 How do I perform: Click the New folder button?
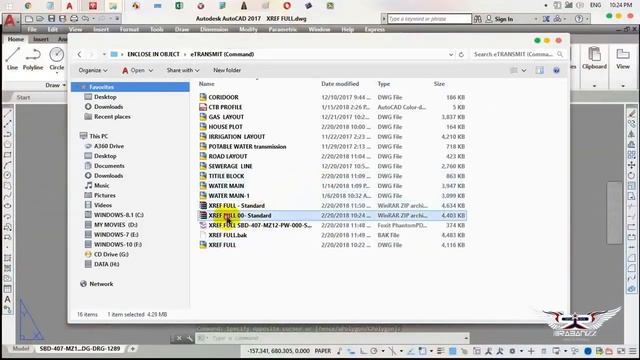point(227,70)
